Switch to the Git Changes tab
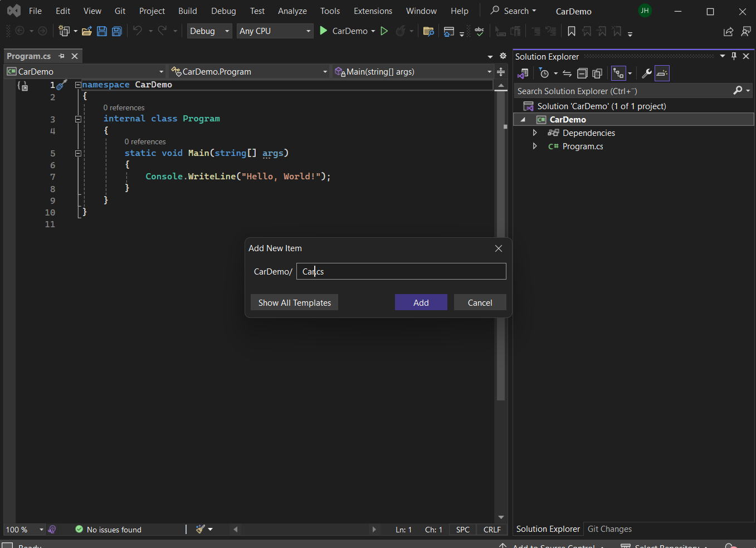The image size is (756, 548). [609, 529]
